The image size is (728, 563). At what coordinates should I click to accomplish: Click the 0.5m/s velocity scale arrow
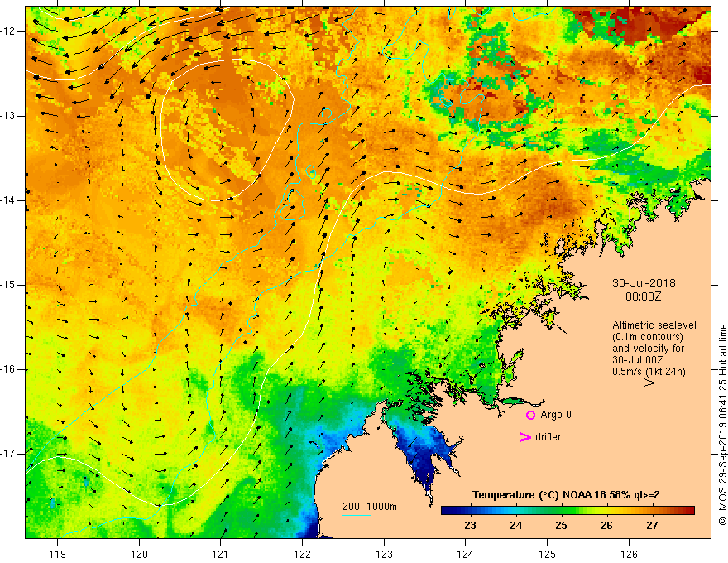[638, 383]
